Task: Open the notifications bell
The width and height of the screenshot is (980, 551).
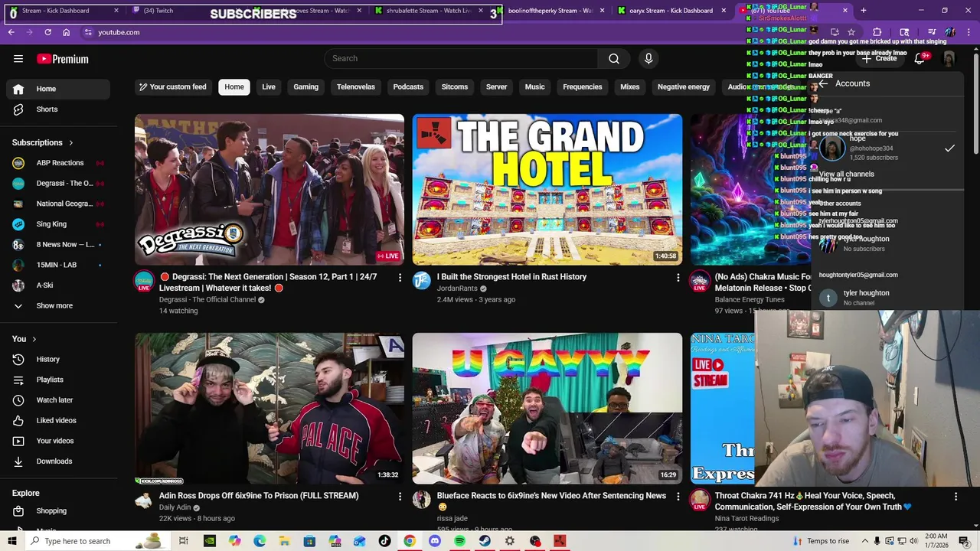Action: click(920, 58)
